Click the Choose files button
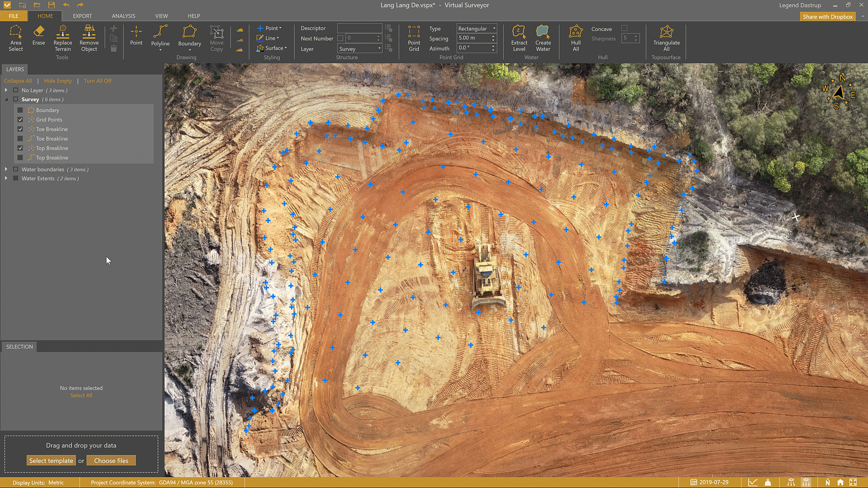 coord(111,461)
